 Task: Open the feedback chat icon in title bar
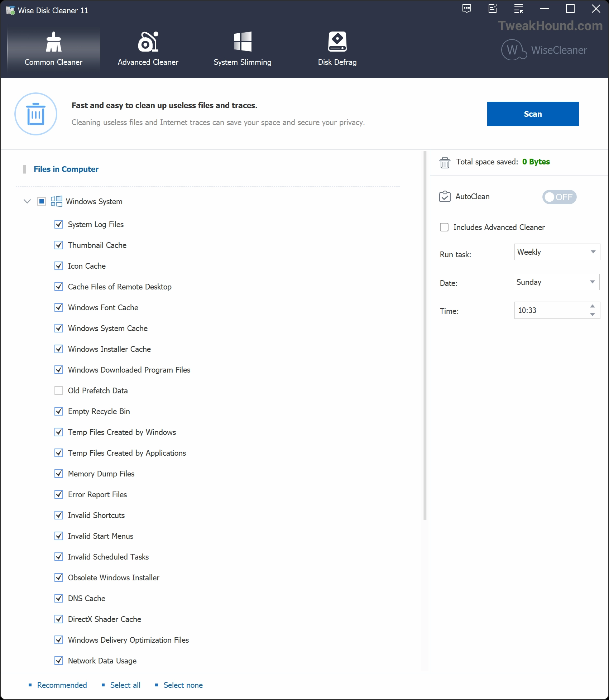tap(467, 9)
